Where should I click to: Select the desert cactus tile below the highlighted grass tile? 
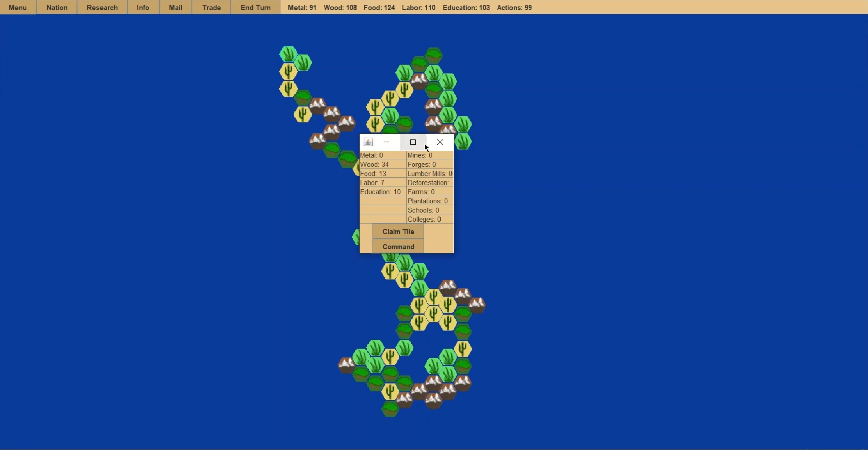point(288,72)
